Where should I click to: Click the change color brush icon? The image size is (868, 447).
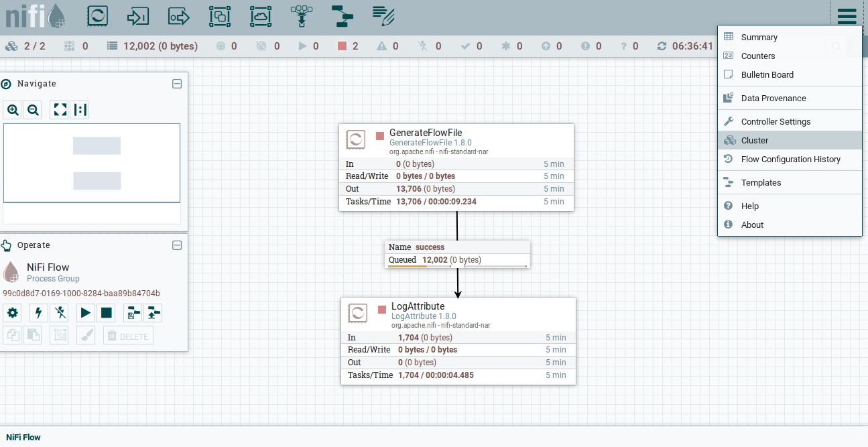pyautogui.click(x=85, y=335)
